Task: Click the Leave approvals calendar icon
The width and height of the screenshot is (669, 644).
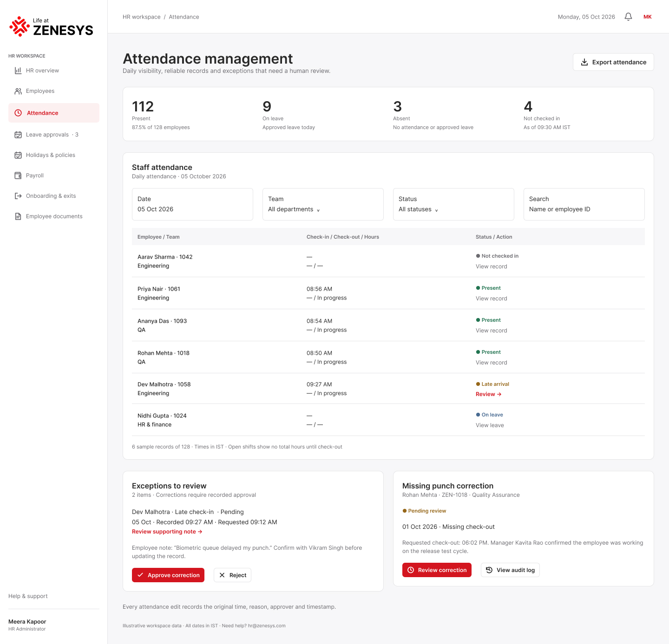Action: click(x=18, y=135)
